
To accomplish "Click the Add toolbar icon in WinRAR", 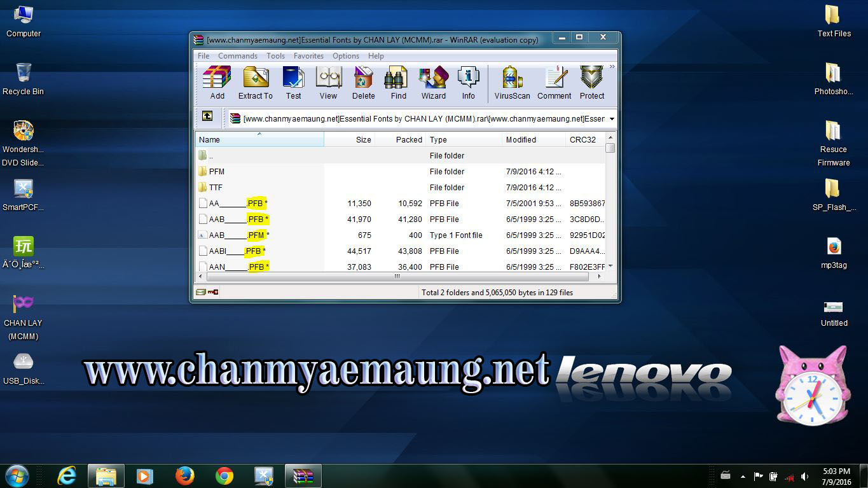I will (217, 83).
